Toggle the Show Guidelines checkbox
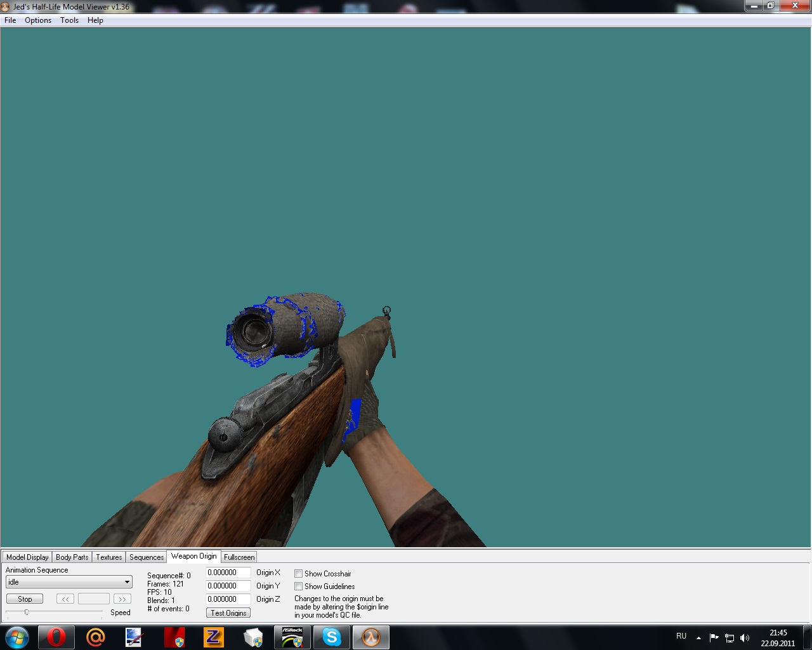The height and width of the screenshot is (650, 812). tap(298, 587)
